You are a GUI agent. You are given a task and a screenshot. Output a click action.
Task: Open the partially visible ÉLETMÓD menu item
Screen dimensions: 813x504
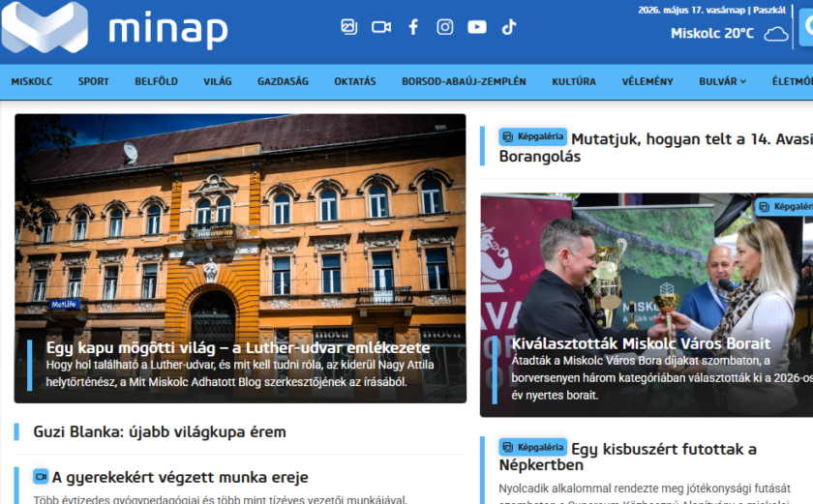(x=793, y=81)
